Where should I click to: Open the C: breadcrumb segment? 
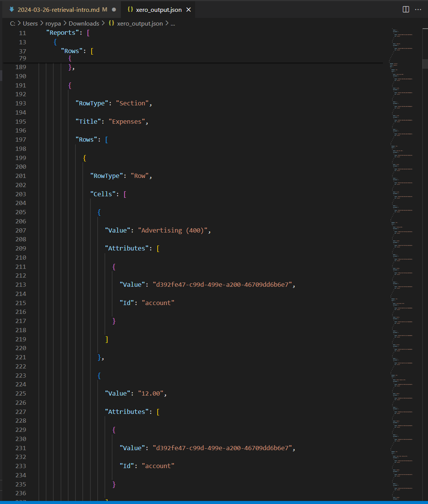[13, 23]
